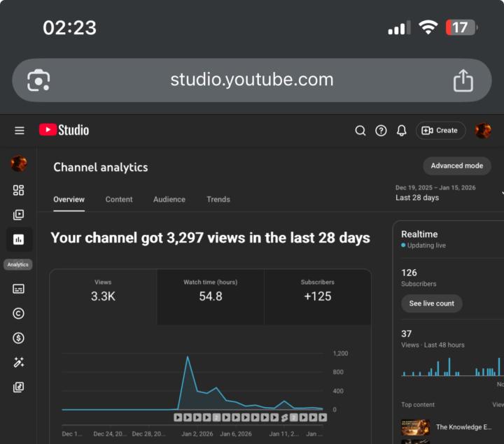This screenshot has width=504, height=444.
Task: Click last video marker under the chart
Action: [323, 417]
